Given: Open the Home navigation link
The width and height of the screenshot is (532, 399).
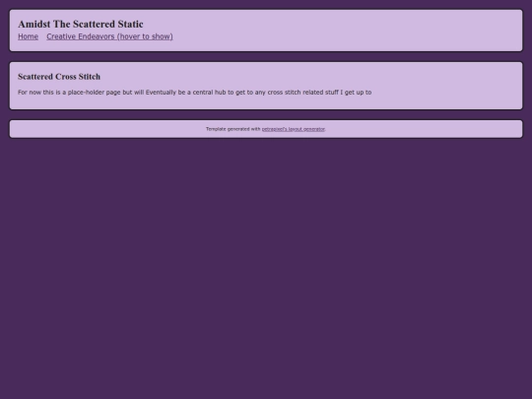Looking at the screenshot, I should pyautogui.click(x=28, y=36).
